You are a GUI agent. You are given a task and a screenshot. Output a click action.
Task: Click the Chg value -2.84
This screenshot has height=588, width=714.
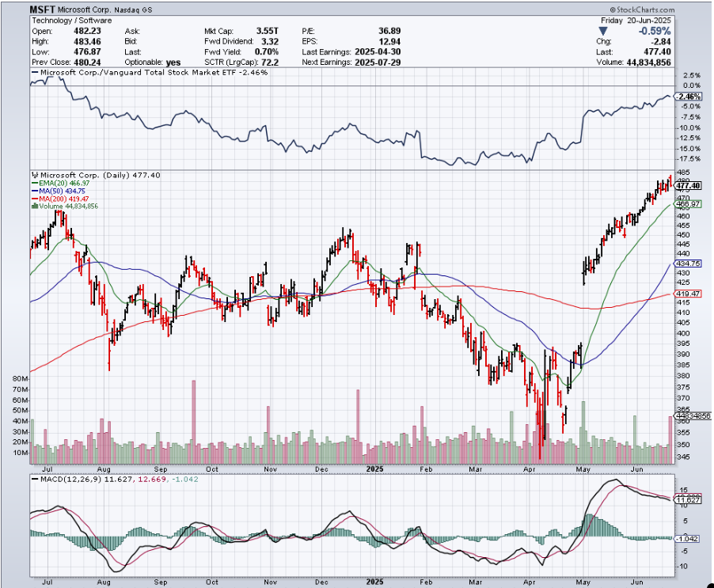click(x=660, y=41)
